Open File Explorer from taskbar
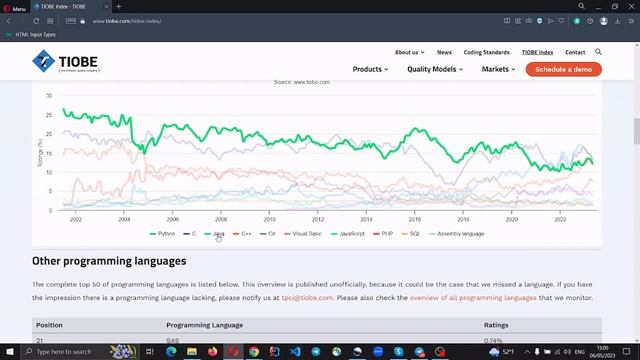640x360 pixels. [192, 351]
